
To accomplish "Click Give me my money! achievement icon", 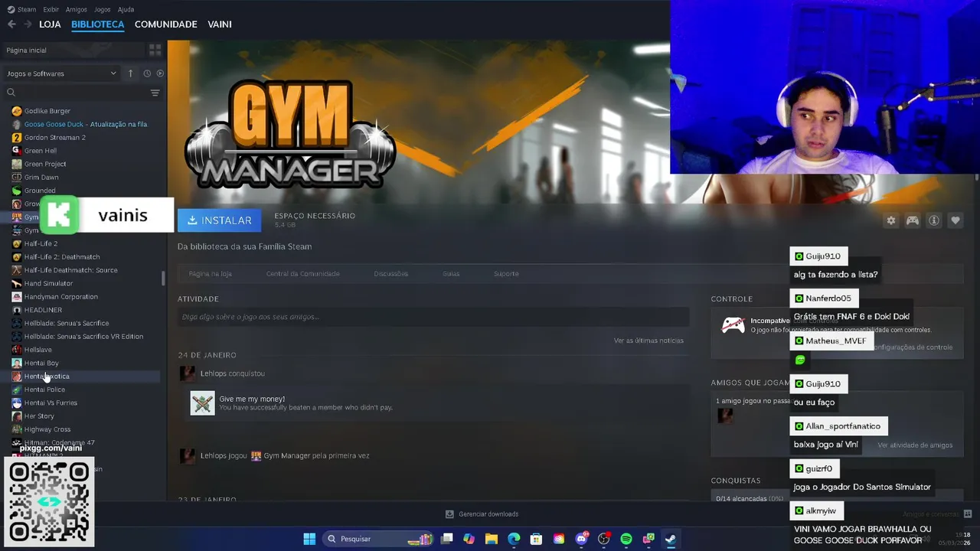I will click(x=203, y=403).
